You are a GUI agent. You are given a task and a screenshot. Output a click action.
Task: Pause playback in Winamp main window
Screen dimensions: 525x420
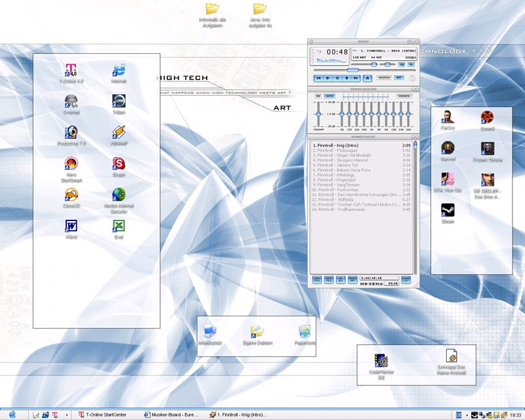(x=337, y=78)
